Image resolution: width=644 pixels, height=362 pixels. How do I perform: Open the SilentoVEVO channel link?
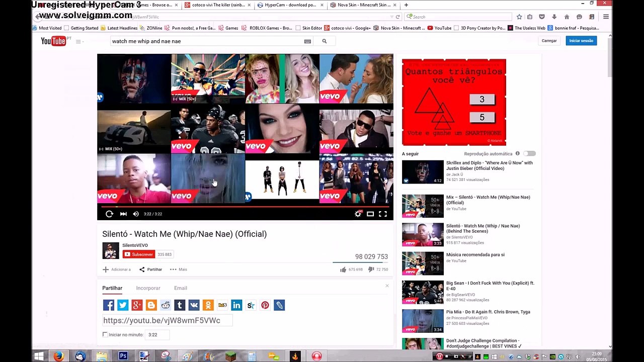135,245
